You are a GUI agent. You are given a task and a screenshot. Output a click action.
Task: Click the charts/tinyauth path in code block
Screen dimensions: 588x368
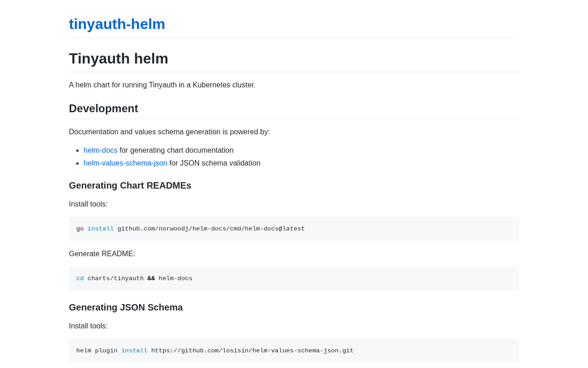pyautogui.click(x=115, y=279)
